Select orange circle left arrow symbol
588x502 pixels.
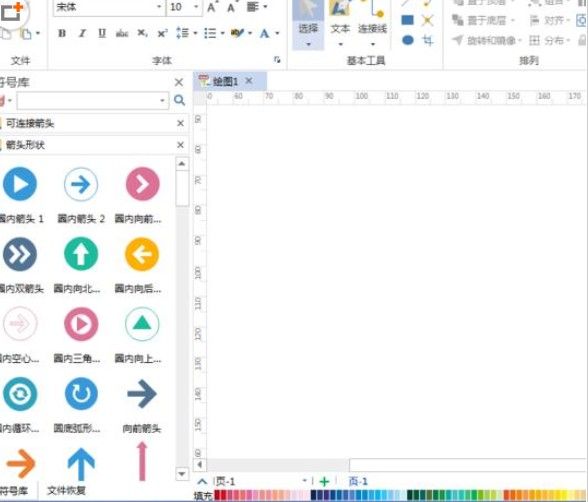click(142, 254)
